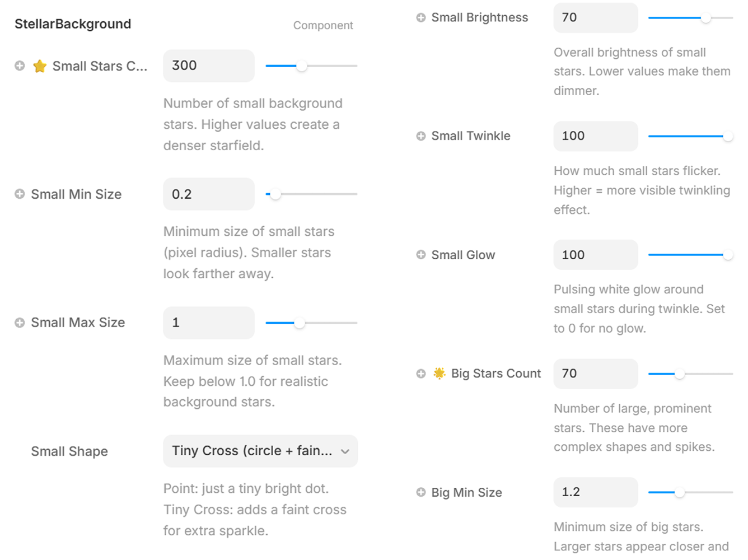Click the Component label in header

pyautogui.click(x=323, y=25)
